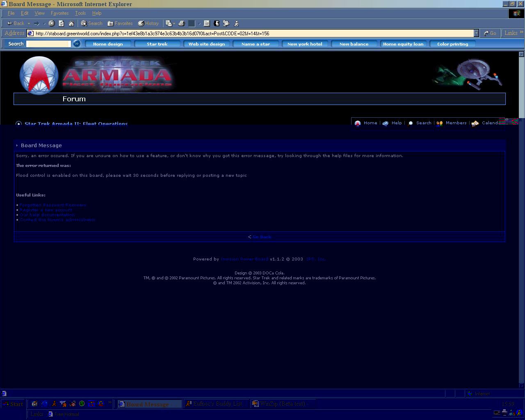The image size is (525, 420).
Task: Click the Edit page document icon
Action: pos(207,23)
